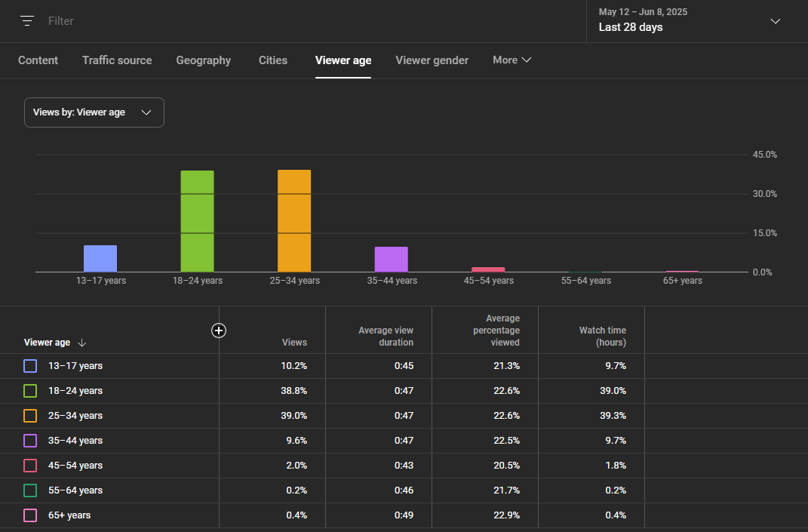
Task: Click the orange 25–34 years chart bar
Action: 294,220
